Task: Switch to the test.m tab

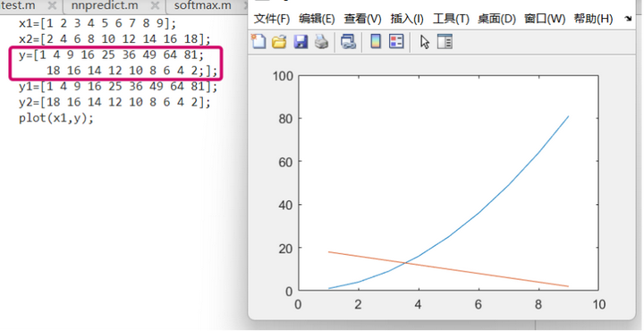Action: tap(19, 5)
